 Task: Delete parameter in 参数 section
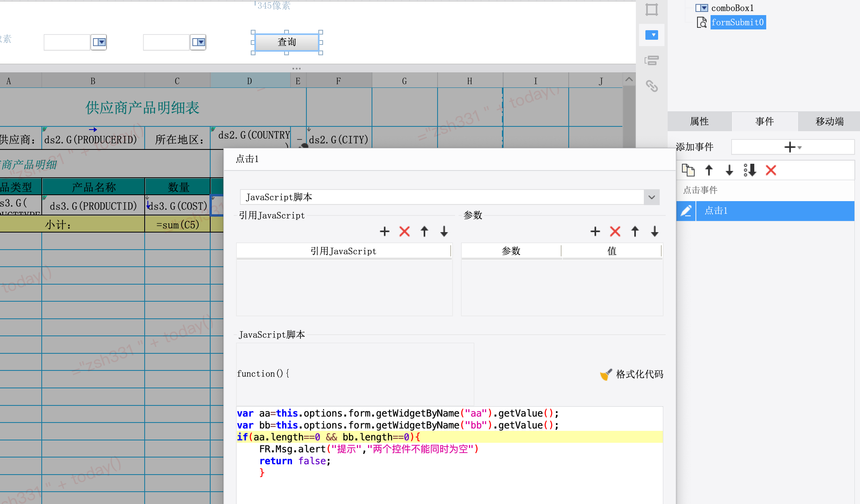tap(615, 231)
